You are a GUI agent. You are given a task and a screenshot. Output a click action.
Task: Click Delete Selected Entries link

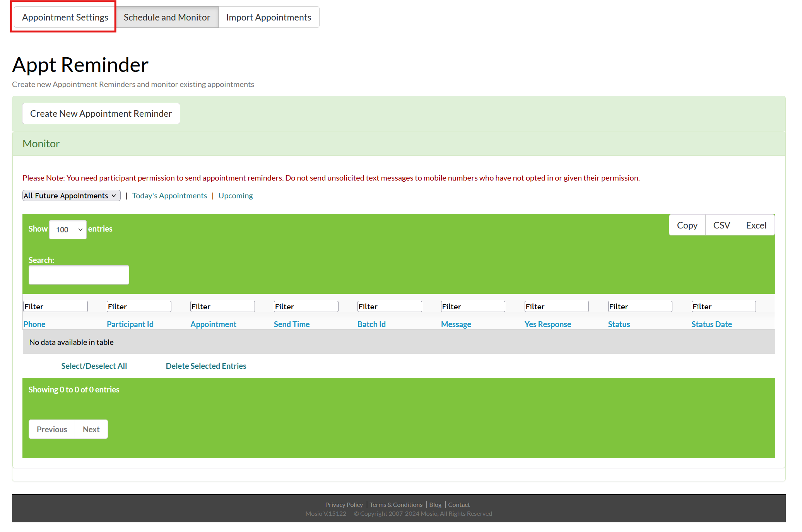pyautogui.click(x=206, y=366)
